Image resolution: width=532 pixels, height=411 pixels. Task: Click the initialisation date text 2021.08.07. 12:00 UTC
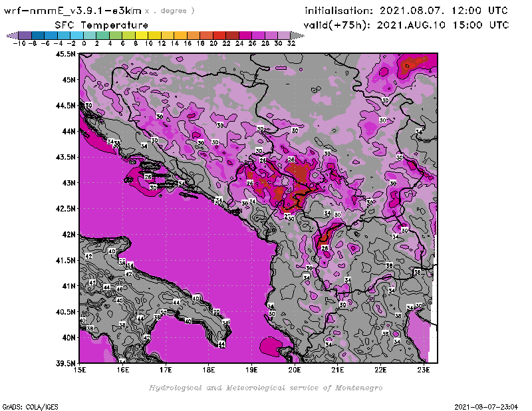pos(444,11)
